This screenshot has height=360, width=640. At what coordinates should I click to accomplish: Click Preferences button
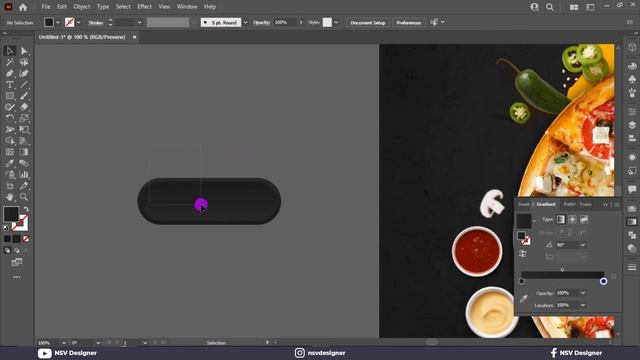(x=409, y=22)
